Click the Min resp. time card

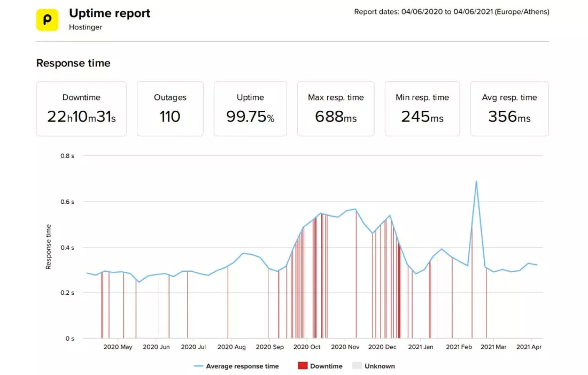pyautogui.click(x=422, y=109)
